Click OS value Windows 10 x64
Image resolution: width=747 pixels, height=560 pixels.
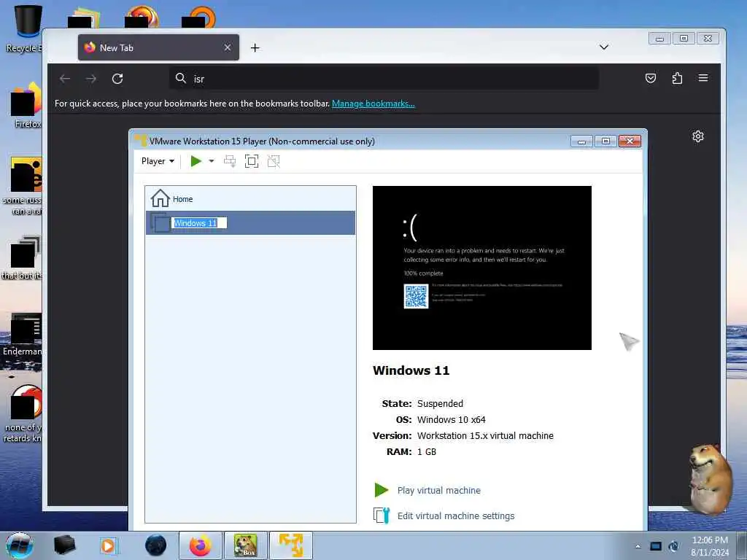tap(451, 419)
